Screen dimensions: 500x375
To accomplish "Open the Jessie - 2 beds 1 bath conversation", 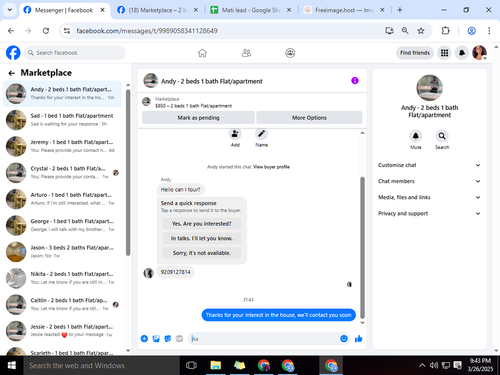I will [x=62, y=330].
